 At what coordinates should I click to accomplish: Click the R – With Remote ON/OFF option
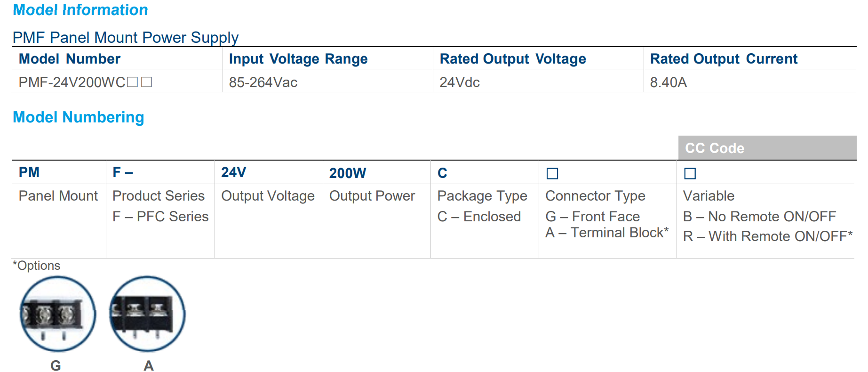767,236
